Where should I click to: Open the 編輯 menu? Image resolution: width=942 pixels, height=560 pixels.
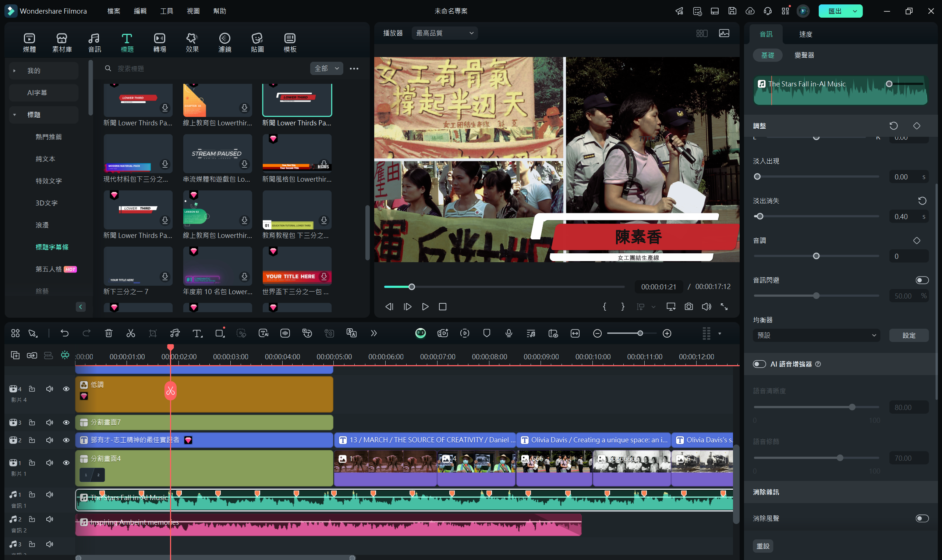coord(140,11)
